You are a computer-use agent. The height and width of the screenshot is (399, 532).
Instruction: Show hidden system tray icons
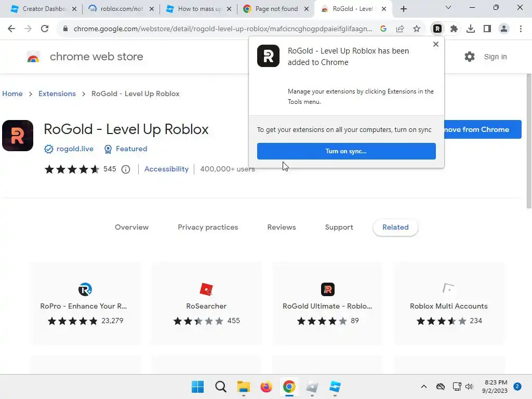424,387
